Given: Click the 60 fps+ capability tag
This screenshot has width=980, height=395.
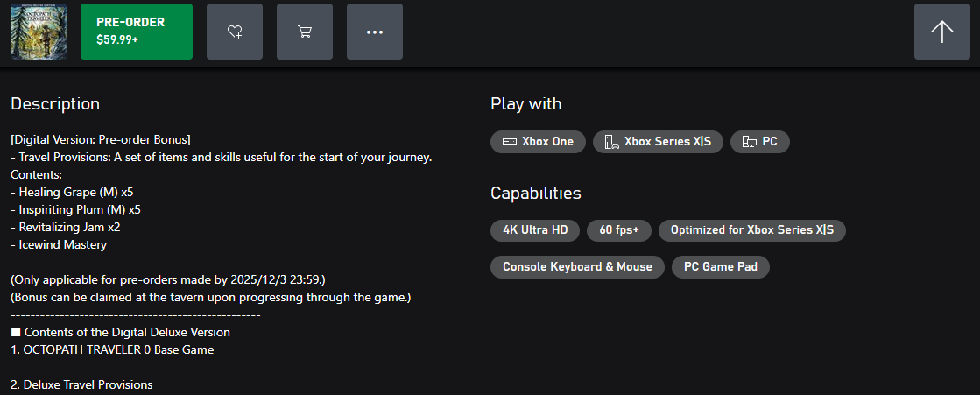Looking at the screenshot, I should [619, 230].
